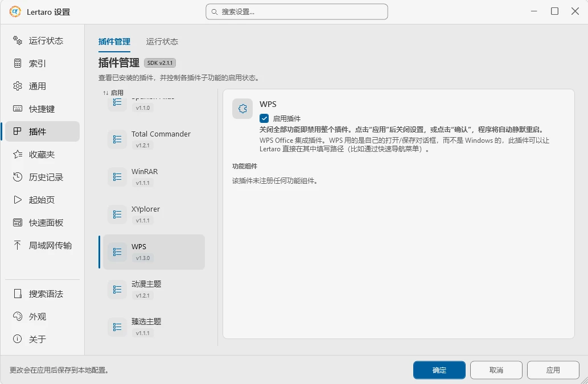Click the WPS plugin list icon
The image size is (588, 384).
[x=117, y=252]
